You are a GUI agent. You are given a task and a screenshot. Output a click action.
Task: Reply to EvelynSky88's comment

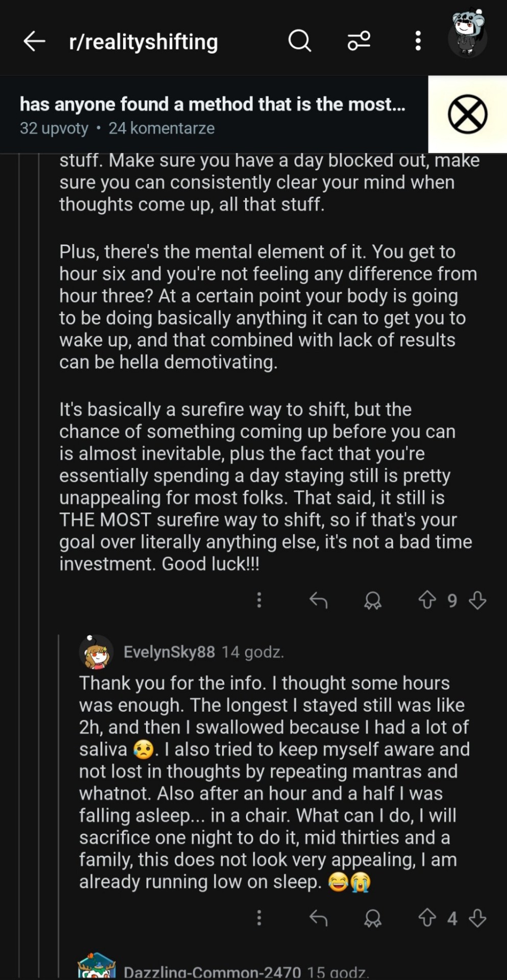[x=319, y=918]
